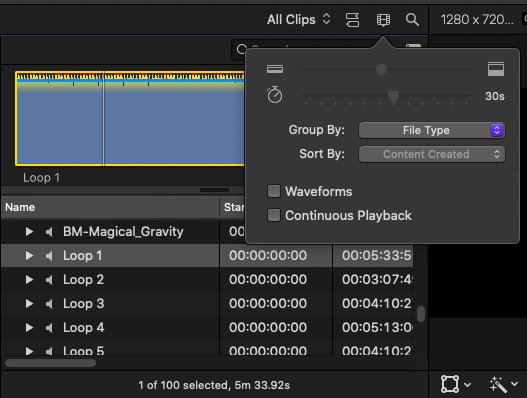The width and height of the screenshot is (527, 398).
Task: Click the clip height slider knob
Action: pos(381,70)
